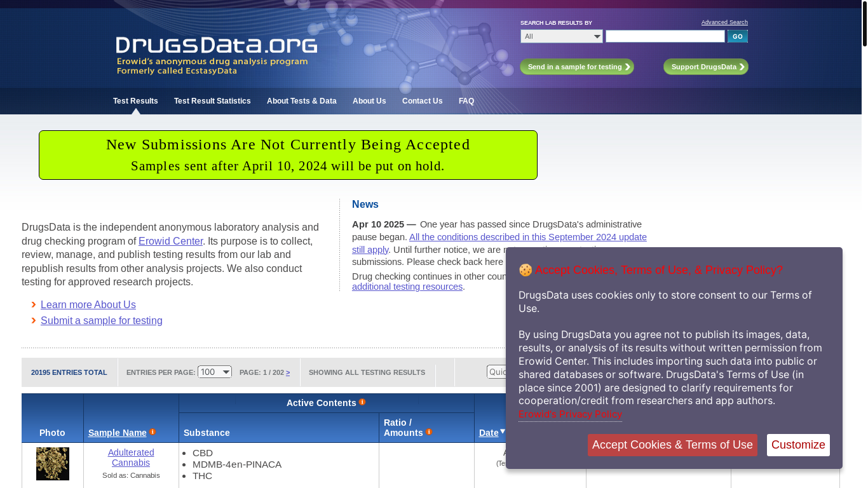
Task: Go to About Us in navigation bar
Action: tap(369, 101)
